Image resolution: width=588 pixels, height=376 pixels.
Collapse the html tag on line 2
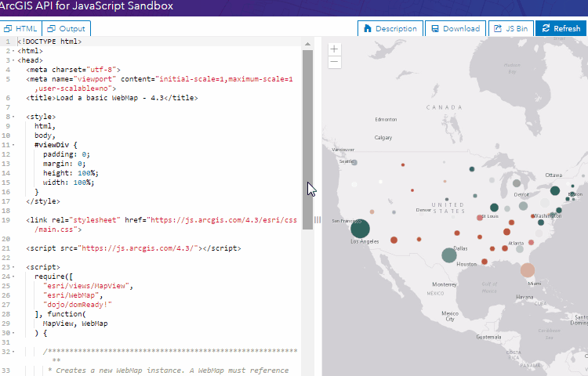(13, 51)
